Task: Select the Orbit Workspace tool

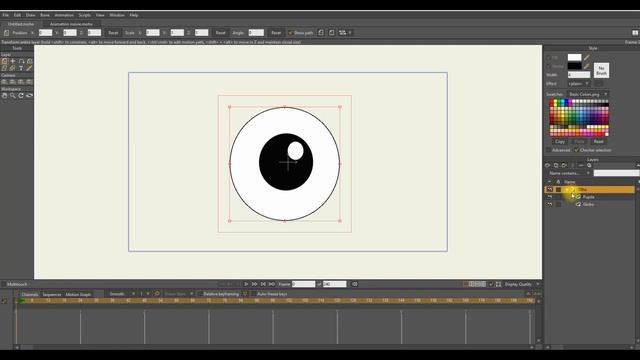Action: click(29, 96)
